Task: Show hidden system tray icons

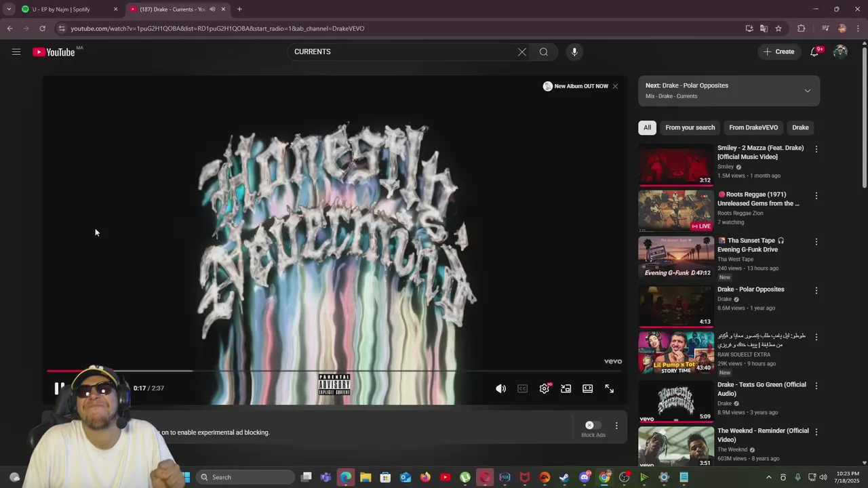Action: pyautogui.click(x=768, y=477)
